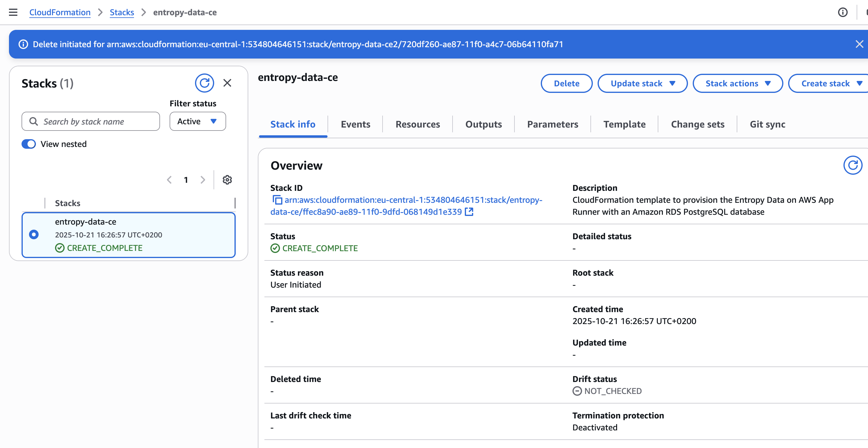The height and width of the screenshot is (448, 868).
Task: Copy the Stack ID arn
Action: (276, 200)
